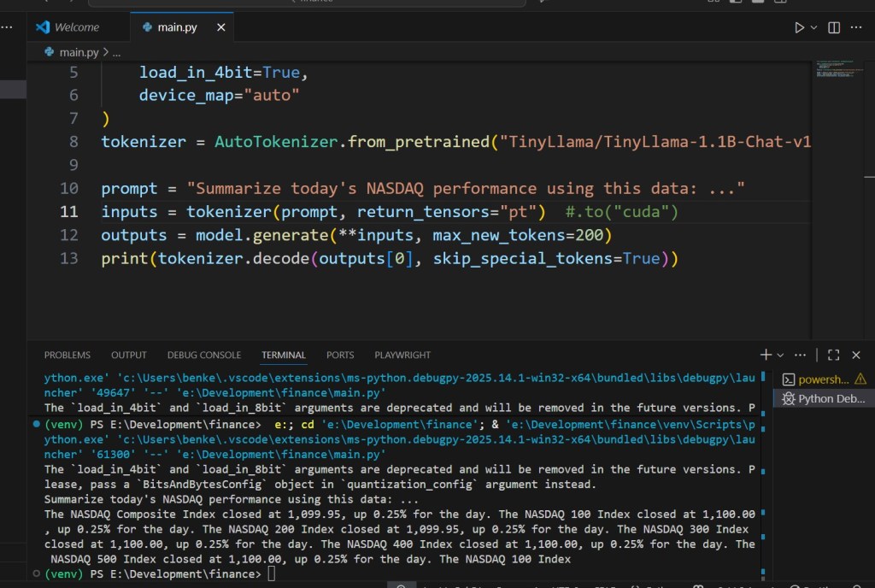875x588 pixels.
Task: Click the Python Debug bug icon
Action: pyautogui.click(x=788, y=399)
